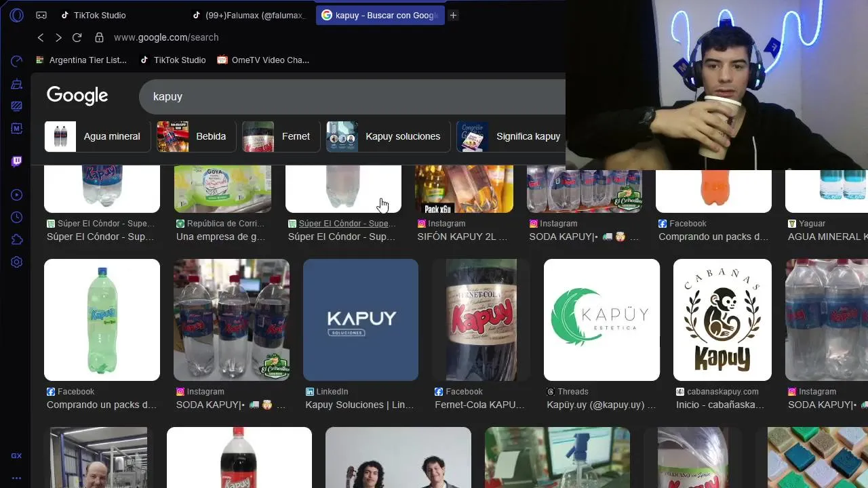Open Kapuy Soluciones LinkedIn thumbnail
The image size is (868, 488).
(x=361, y=320)
